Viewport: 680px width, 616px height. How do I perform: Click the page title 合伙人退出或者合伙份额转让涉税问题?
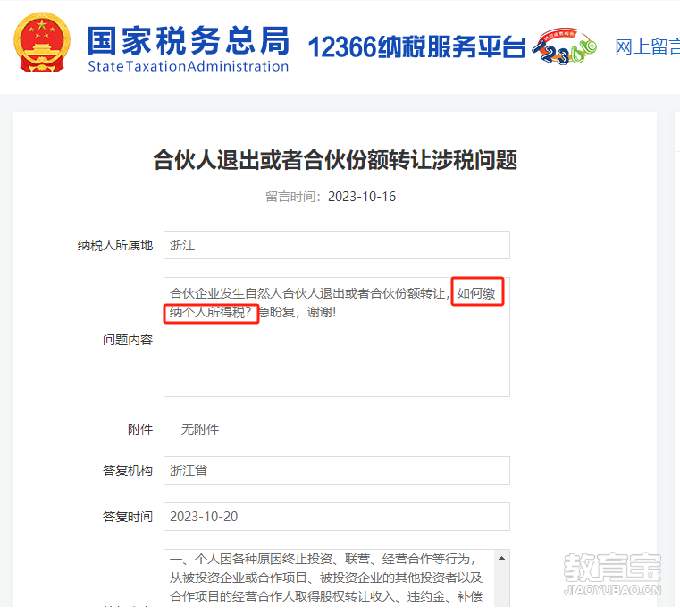(x=335, y=160)
